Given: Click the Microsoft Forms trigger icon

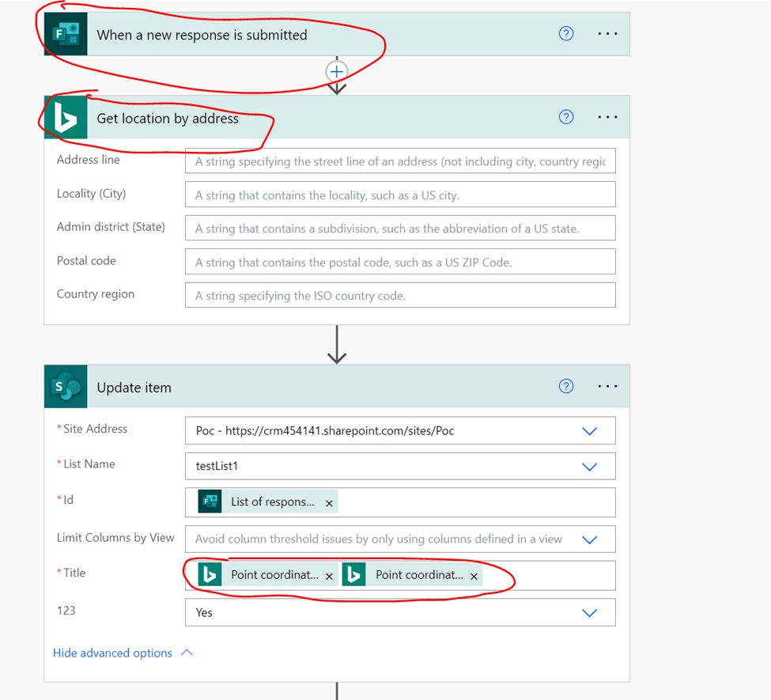Looking at the screenshot, I should coord(66,33).
